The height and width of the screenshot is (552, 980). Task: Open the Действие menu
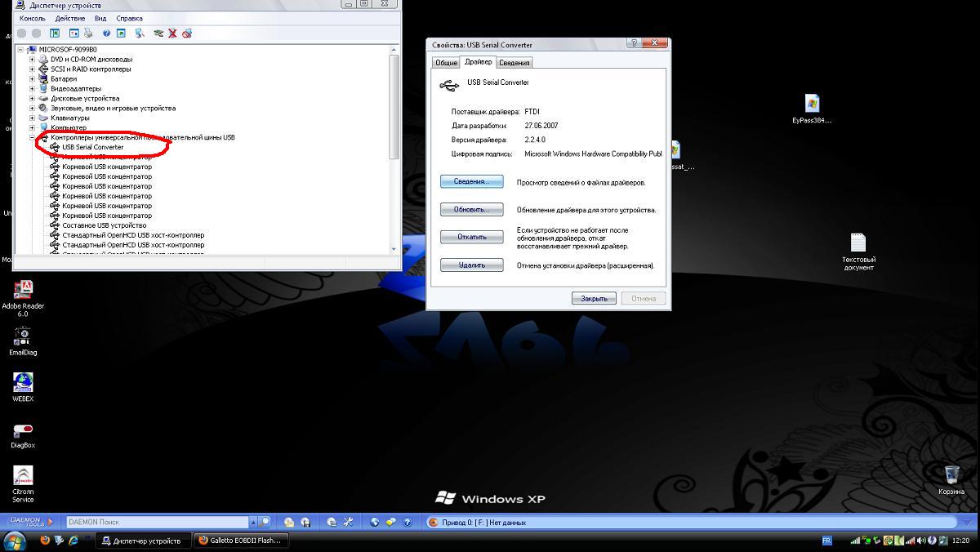tap(70, 18)
